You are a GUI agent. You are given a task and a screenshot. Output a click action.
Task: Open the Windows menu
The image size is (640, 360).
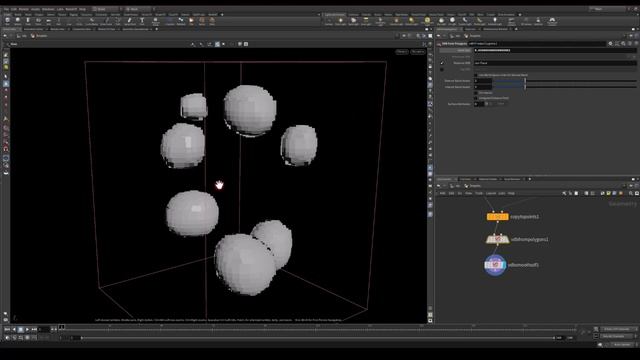48,9
